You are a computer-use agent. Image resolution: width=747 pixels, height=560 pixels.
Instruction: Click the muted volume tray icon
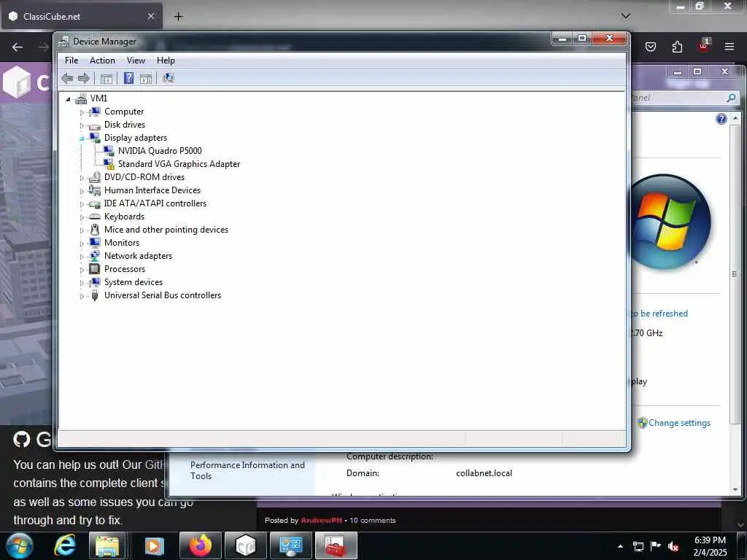pyautogui.click(x=673, y=546)
